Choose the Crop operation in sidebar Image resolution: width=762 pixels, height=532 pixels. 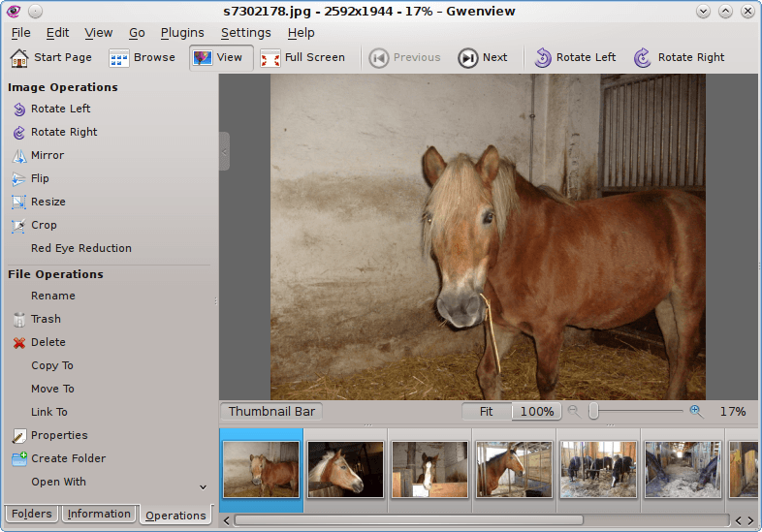(44, 225)
